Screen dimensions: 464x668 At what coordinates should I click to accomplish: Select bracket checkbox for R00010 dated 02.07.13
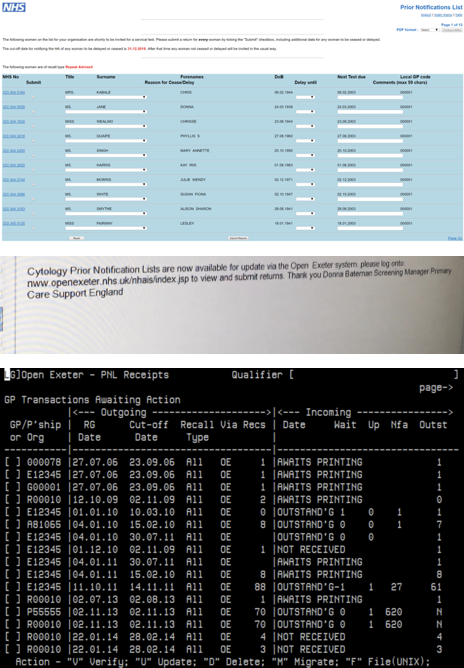[12, 599]
